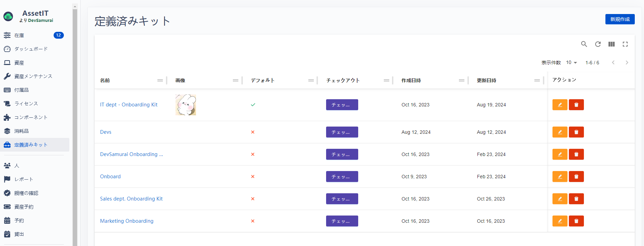Click the red X default mark for Sales dept kit
Image resolution: width=644 pixels, height=246 pixels.
pyautogui.click(x=253, y=199)
